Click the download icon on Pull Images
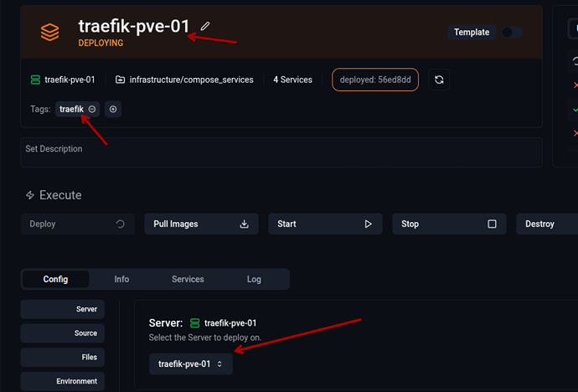 pyautogui.click(x=245, y=224)
